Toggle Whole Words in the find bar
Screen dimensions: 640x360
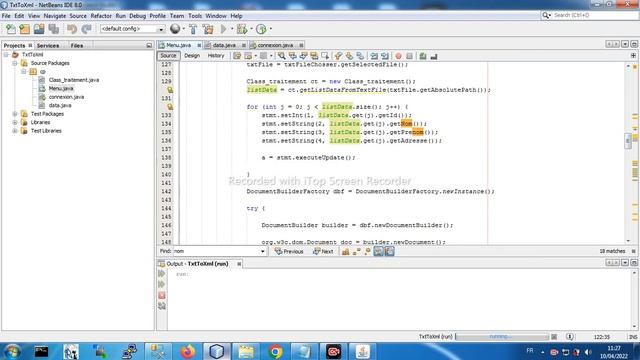tap(357, 251)
